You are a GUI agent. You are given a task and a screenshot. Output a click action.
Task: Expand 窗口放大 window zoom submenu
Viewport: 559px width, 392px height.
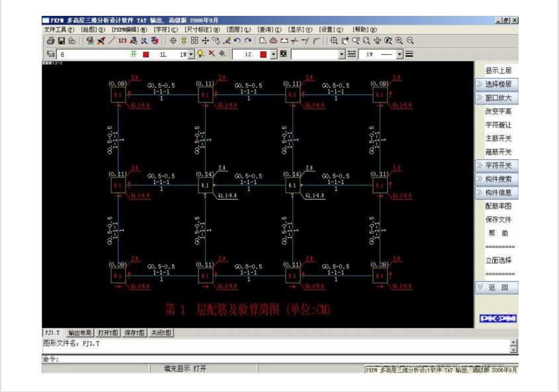[x=497, y=98]
